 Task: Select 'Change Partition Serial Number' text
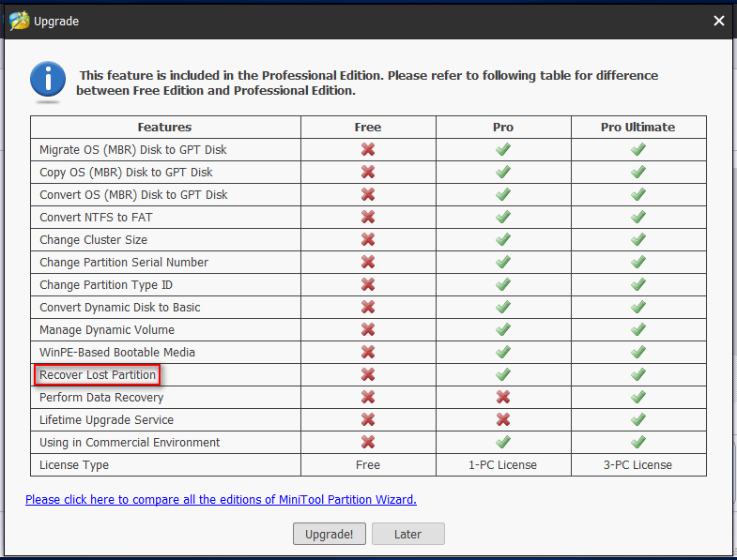pos(124,263)
